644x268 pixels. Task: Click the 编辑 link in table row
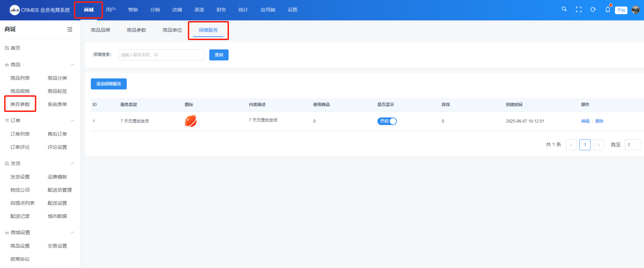click(x=585, y=121)
